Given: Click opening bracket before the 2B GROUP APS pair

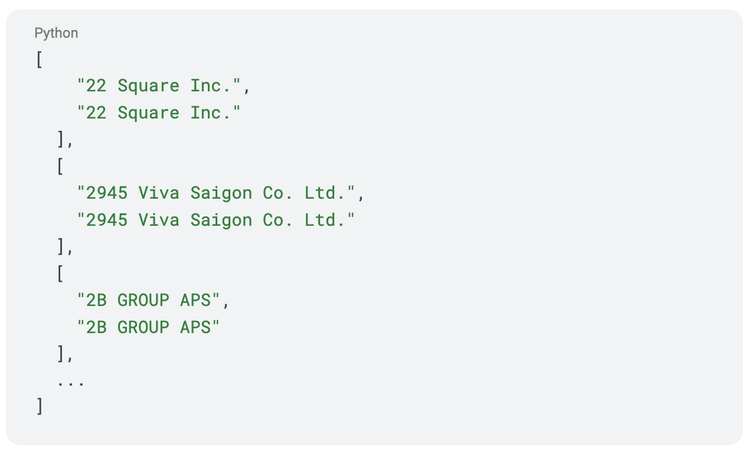Looking at the screenshot, I should coord(60,273).
